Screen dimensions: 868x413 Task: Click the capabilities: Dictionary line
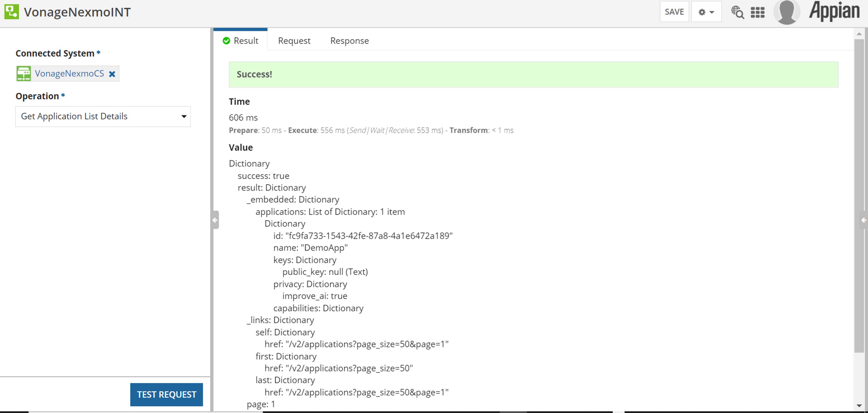[x=318, y=308]
